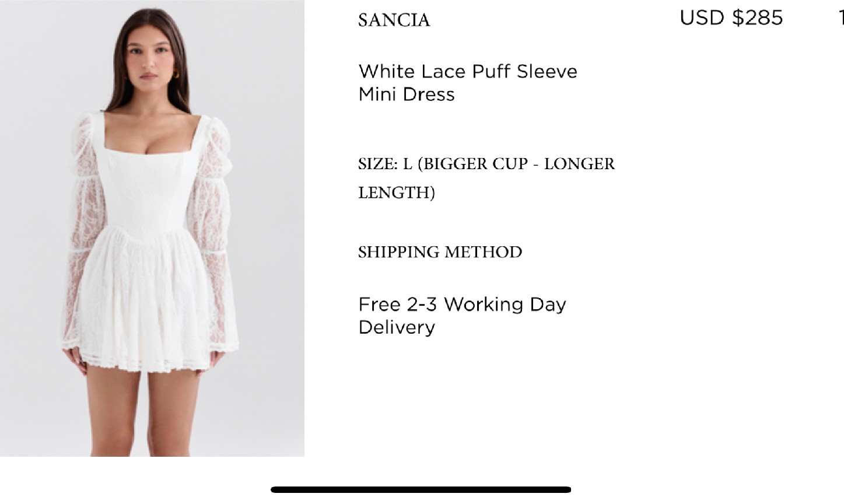Tap the word Delivery under shipping method
Image resolution: width=844 pixels, height=504 pixels.
397,327
